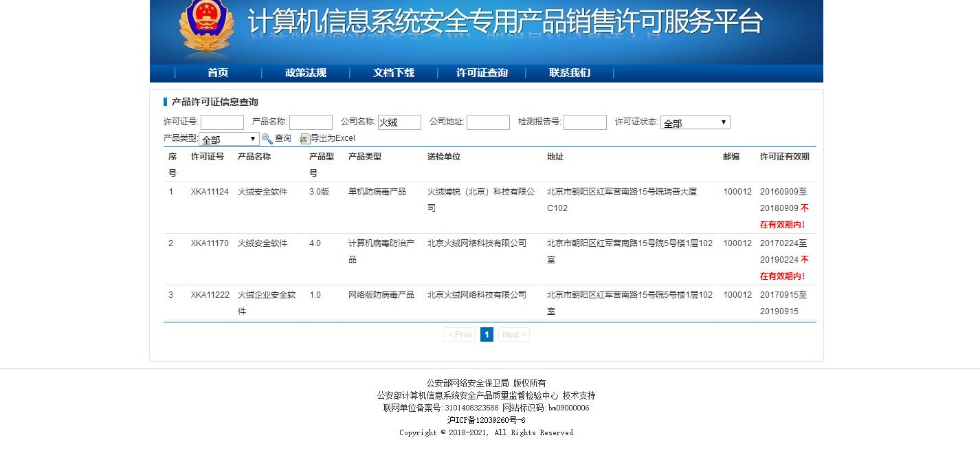
Task: Click the magnifier query icon
Action: (267, 139)
